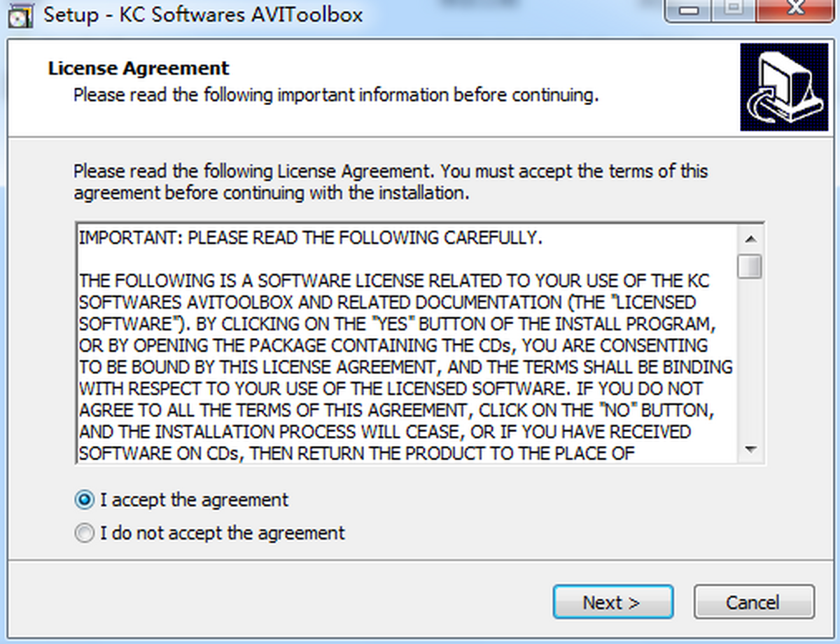The width and height of the screenshot is (840, 644).
Task: Click inside the license agreement text box
Action: [408, 343]
